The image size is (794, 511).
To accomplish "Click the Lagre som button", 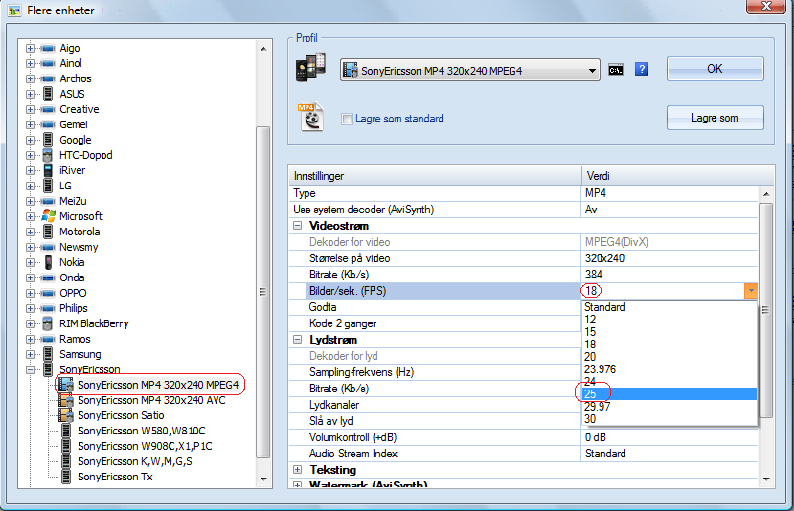I will (715, 118).
